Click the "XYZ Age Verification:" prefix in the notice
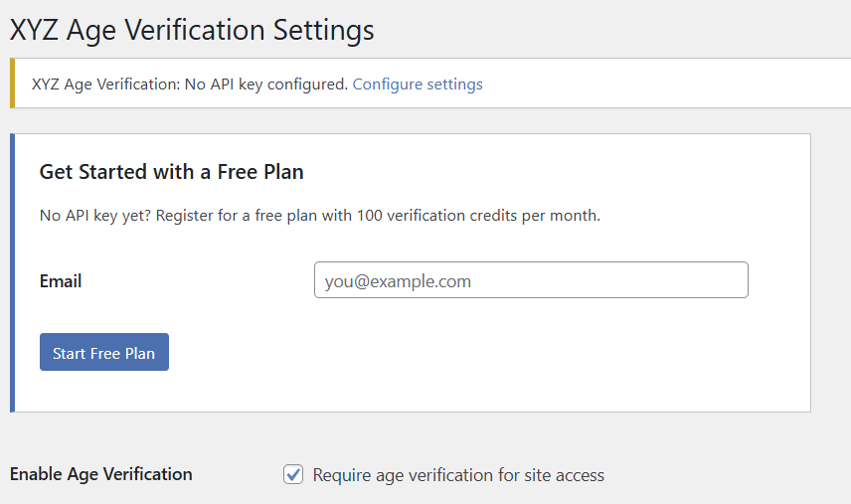The width and height of the screenshot is (851, 504). click(x=105, y=84)
